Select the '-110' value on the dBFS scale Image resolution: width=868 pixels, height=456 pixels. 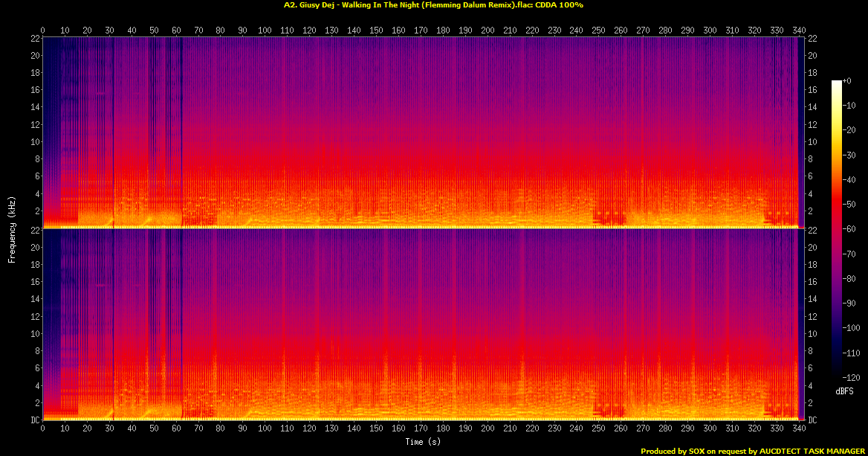852,353
